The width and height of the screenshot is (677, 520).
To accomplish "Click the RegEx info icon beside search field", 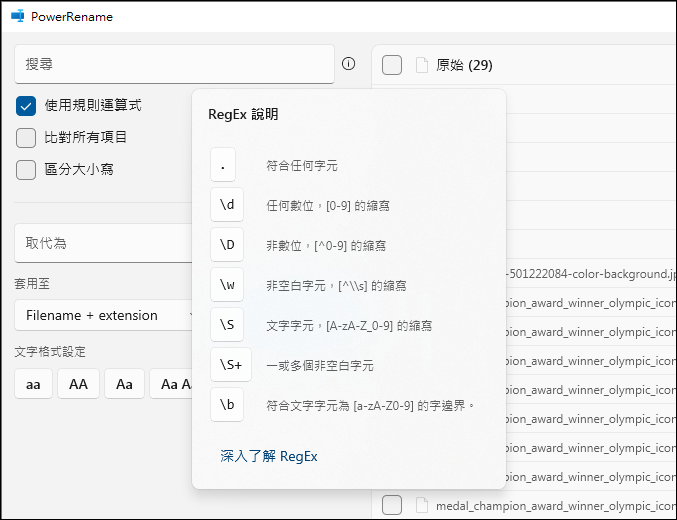I will 348,64.
